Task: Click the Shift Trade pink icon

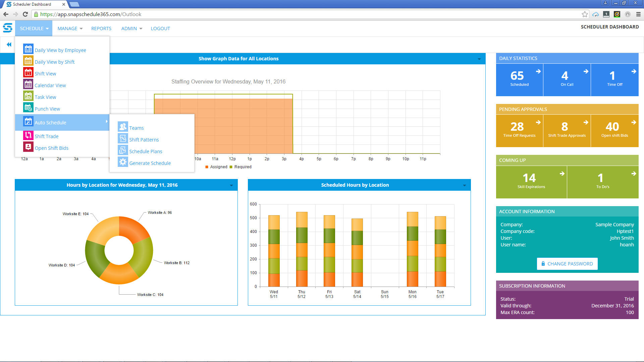Action: point(28,135)
